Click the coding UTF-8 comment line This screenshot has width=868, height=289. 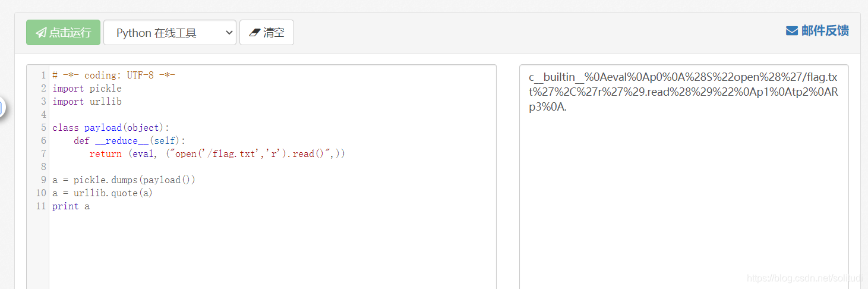coord(113,76)
